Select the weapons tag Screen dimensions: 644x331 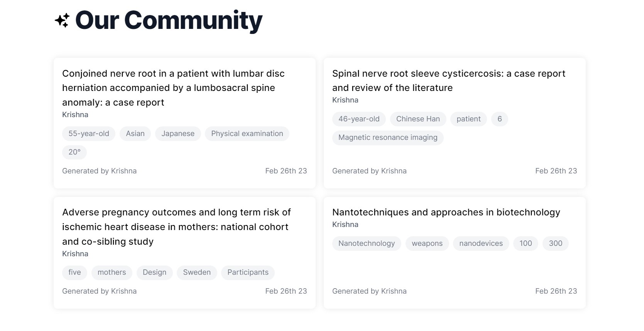[x=427, y=244]
